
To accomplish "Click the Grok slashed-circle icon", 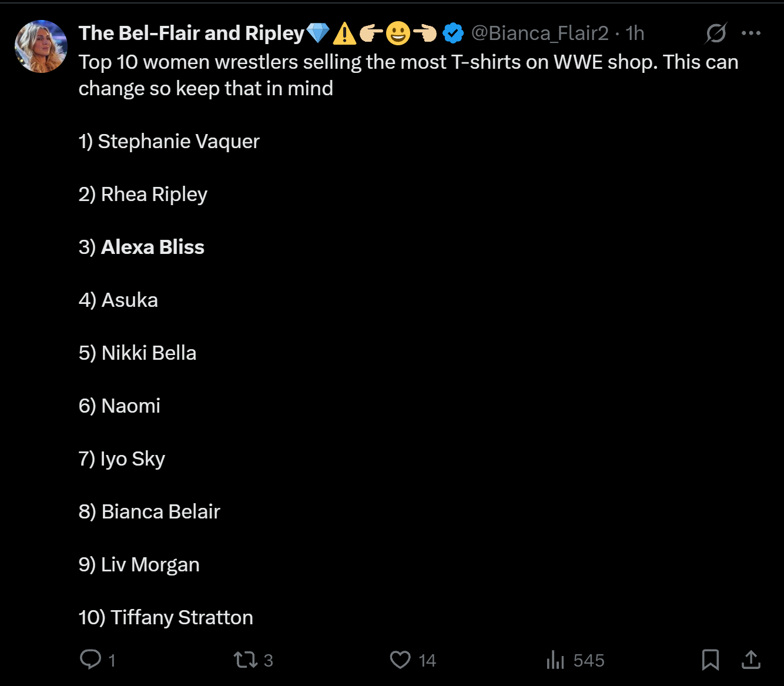I will tap(716, 33).
